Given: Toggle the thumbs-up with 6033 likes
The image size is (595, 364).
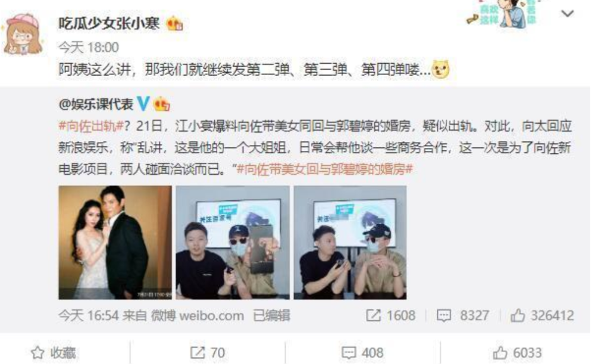Looking at the screenshot, I should 518,353.
